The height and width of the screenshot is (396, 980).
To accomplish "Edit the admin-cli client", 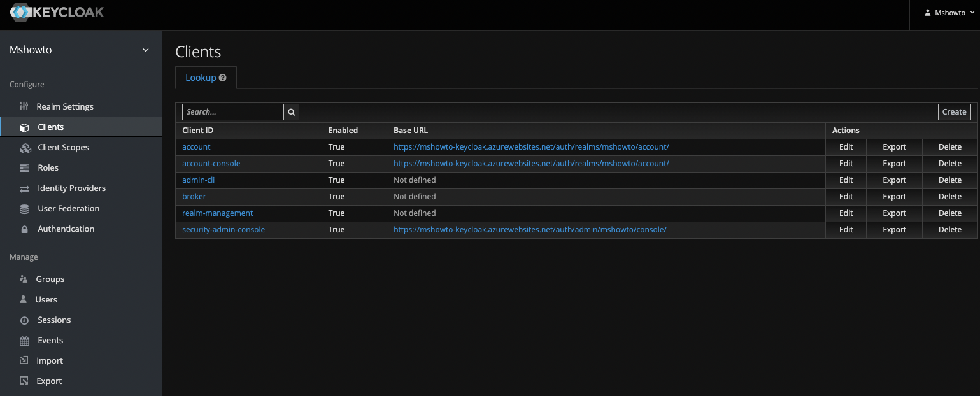I will point(846,180).
